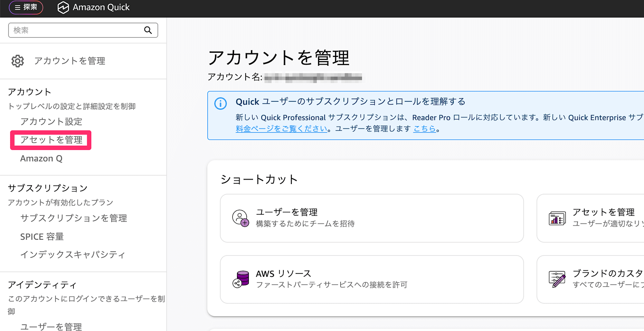This screenshot has width=644, height=331.
Task: Open the 探索 navigation menu button
Action: point(26,7)
